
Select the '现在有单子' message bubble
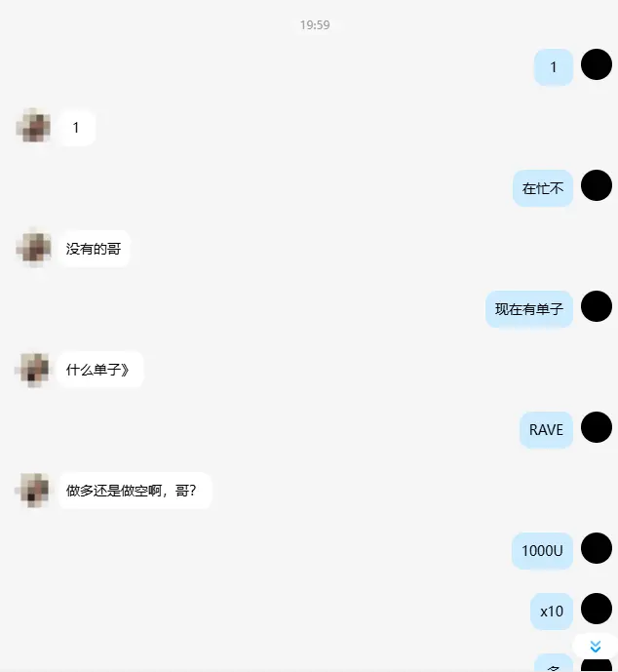coord(529,309)
